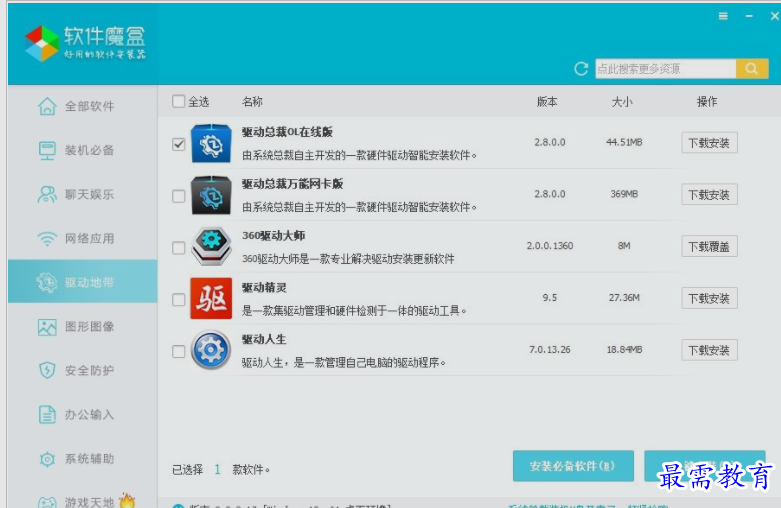Click the 驱动总裁万能网卡版 title text
The image size is (781, 508).
click(x=293, y=184)
